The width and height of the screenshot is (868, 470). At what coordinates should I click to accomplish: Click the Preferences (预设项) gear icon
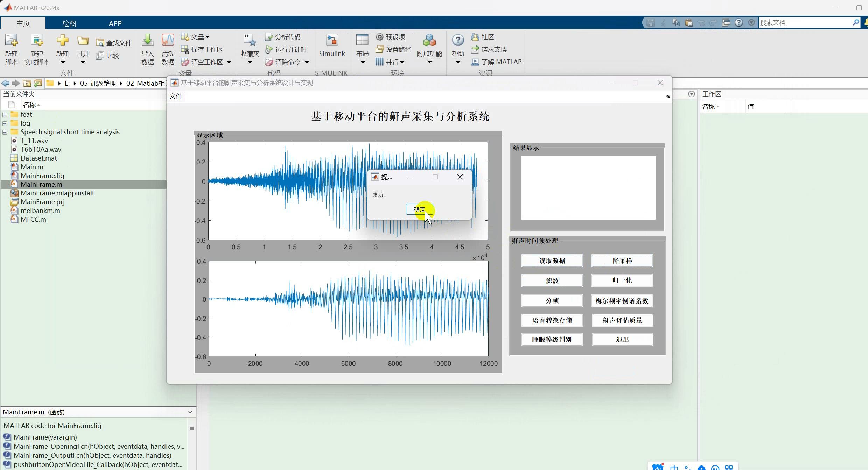(380, 37)
